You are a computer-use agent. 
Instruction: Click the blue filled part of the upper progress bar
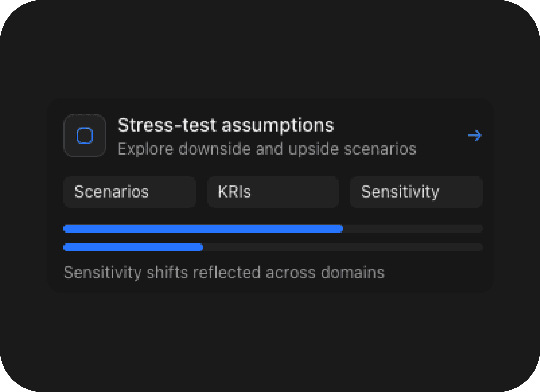tap(202, 229)
